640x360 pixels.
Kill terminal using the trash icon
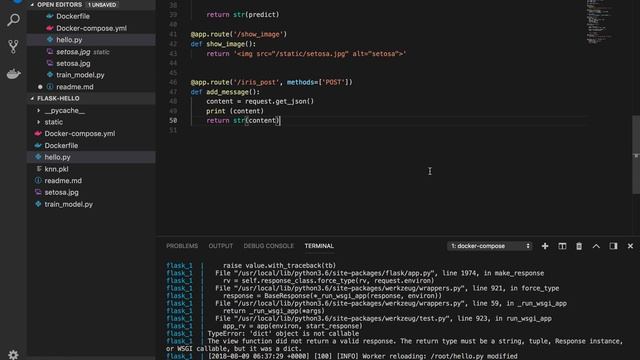point(579,246)
